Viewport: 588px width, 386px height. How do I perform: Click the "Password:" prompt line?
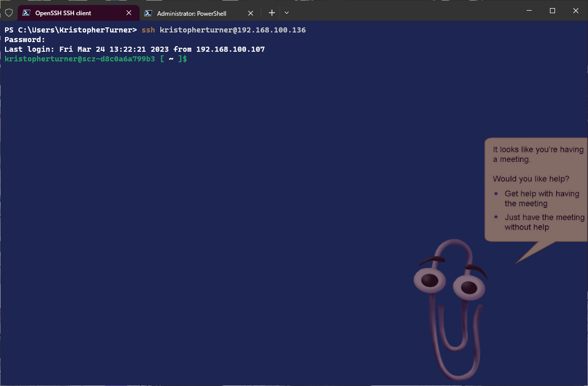[x=25, y=40]
